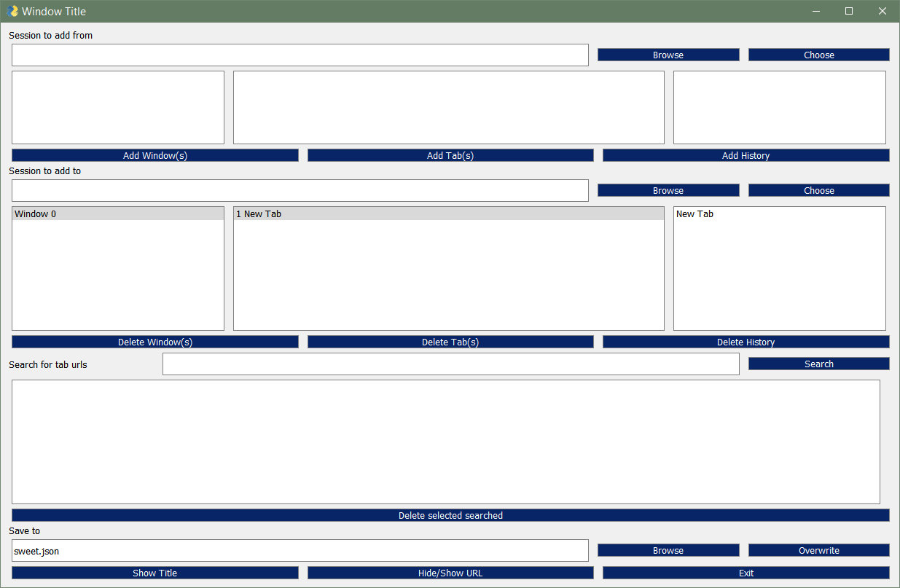The height and width of the screenshot is (588, 900).
Task: Click the Add History button
Action: [x=746, y=154]
